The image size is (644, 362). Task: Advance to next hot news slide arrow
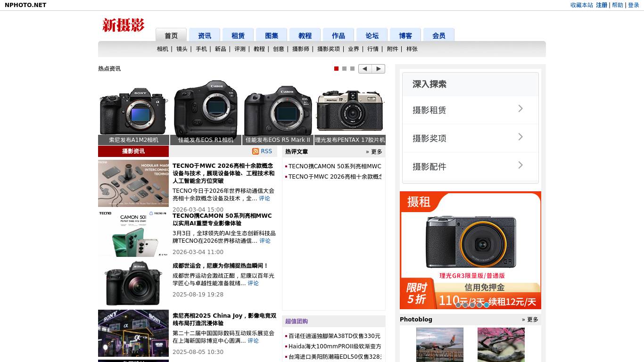point(378,69)
